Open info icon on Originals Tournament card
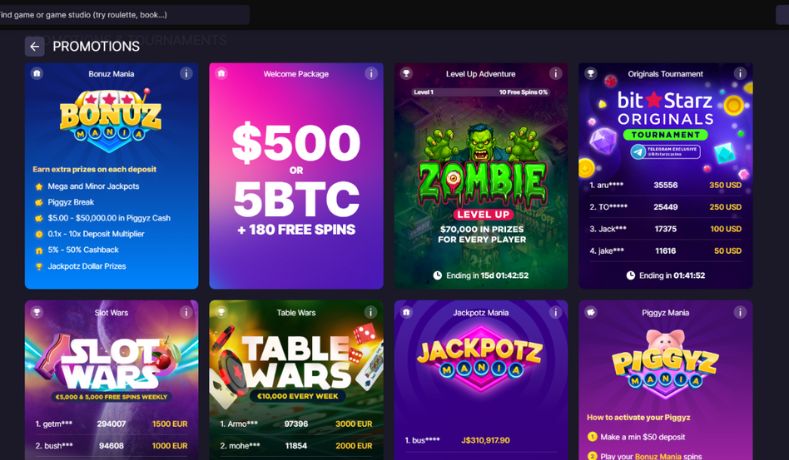The height and width of the screenshot is (460, 789). point(740,73)
